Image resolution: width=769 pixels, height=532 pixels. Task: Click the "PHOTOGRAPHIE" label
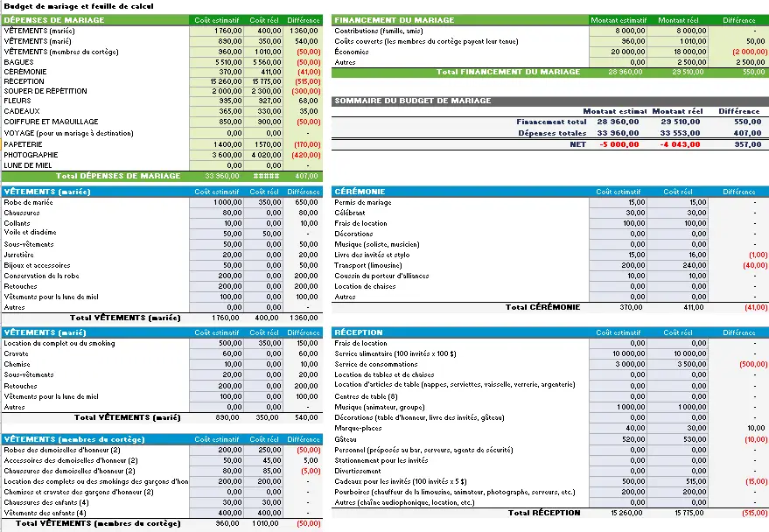(x=31, y=155)
